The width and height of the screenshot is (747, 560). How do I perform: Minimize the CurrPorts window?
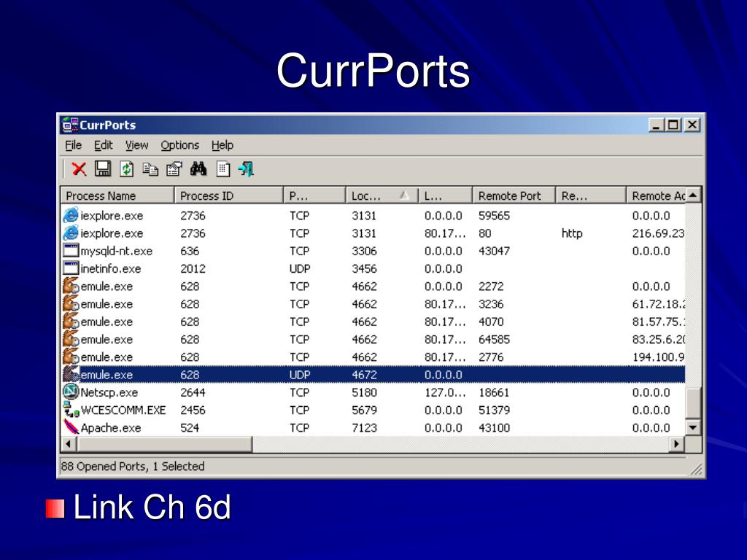pyautogui.click(x=656, y=125)
